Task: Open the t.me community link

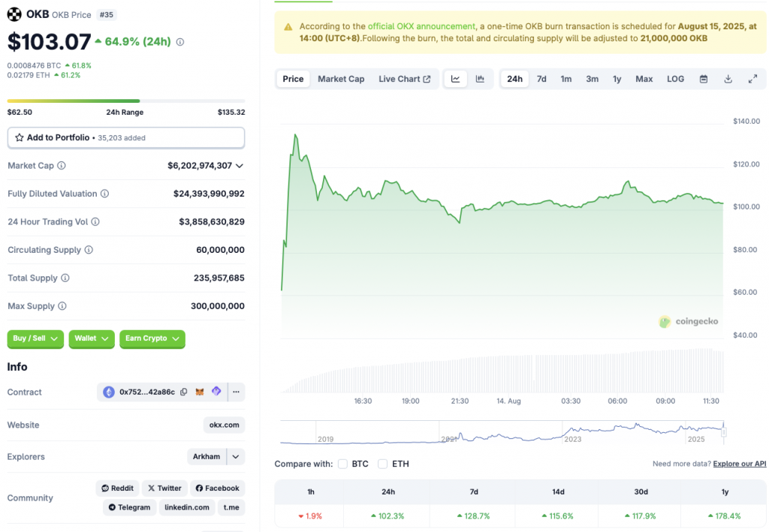Action: 231,507
